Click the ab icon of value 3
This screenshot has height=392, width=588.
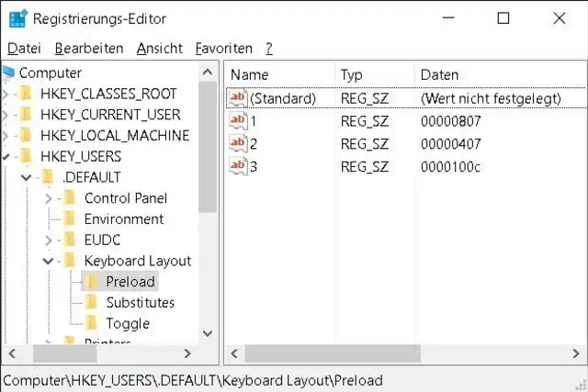tap(238, 166)
